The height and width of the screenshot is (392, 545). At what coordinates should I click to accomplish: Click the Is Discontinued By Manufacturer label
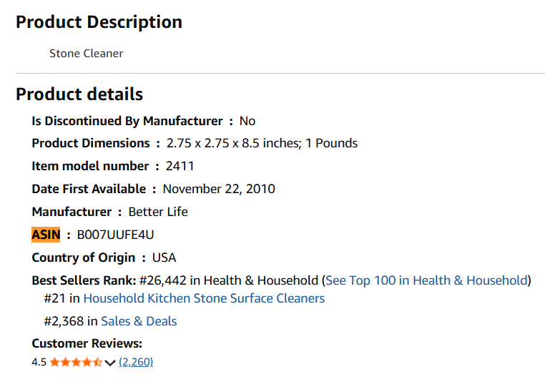[127, 120]
